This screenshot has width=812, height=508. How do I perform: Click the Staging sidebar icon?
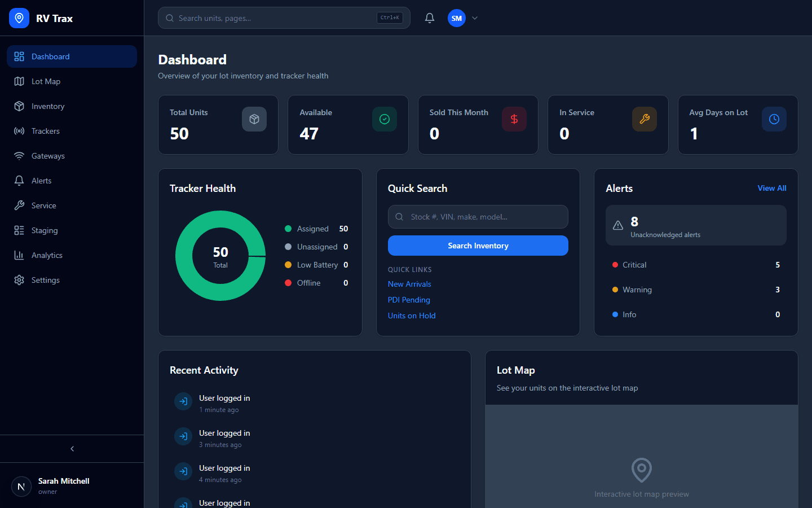19,230
